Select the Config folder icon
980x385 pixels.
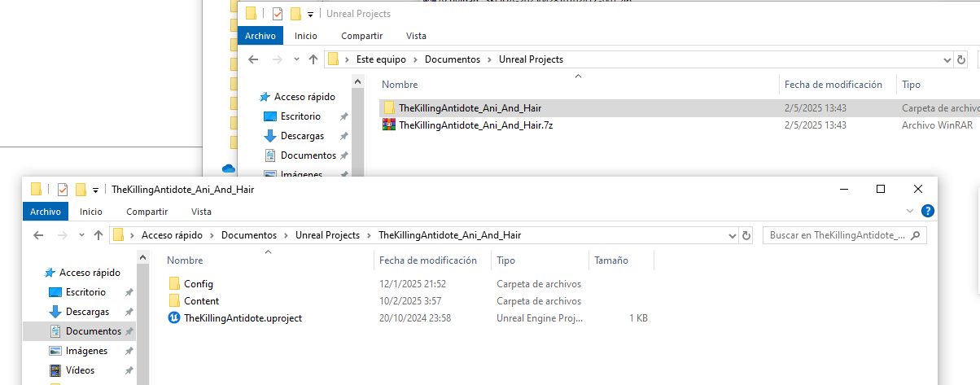[x=174, y=284]
